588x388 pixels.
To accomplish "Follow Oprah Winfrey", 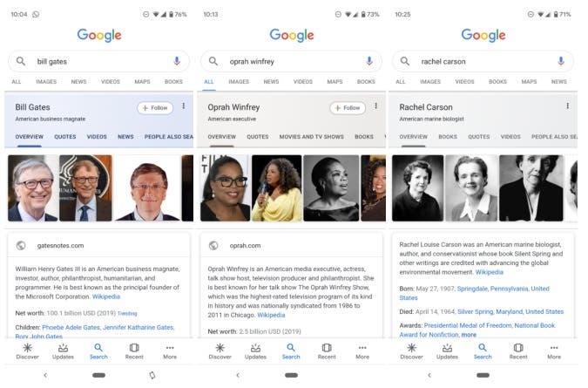I will point(348,108).
